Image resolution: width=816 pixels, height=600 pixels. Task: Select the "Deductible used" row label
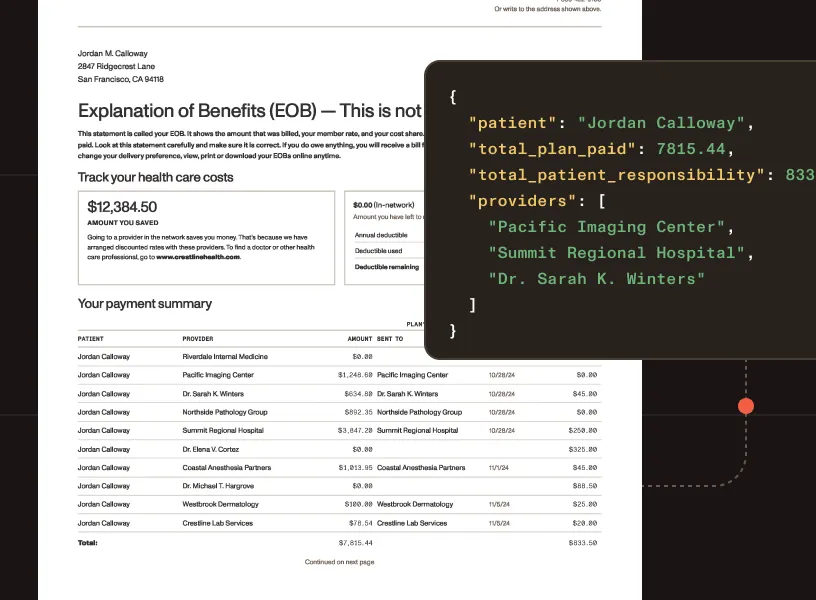(378, 251)
